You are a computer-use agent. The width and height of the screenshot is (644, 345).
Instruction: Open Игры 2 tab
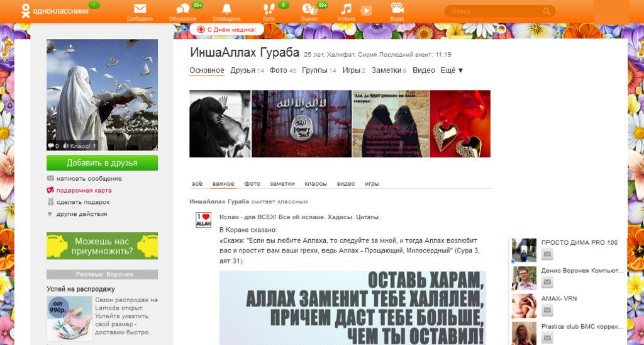click(x=354, y=71)
